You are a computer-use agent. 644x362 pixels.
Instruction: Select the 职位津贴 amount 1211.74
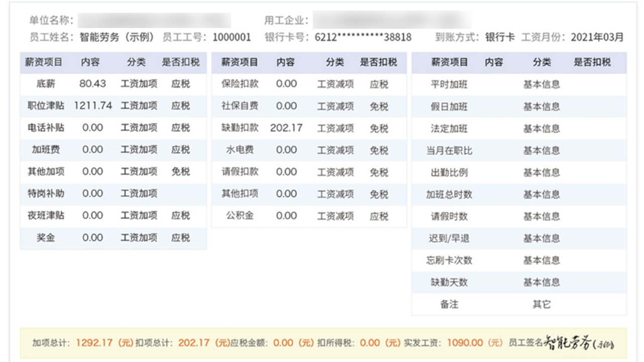point(93,106)
